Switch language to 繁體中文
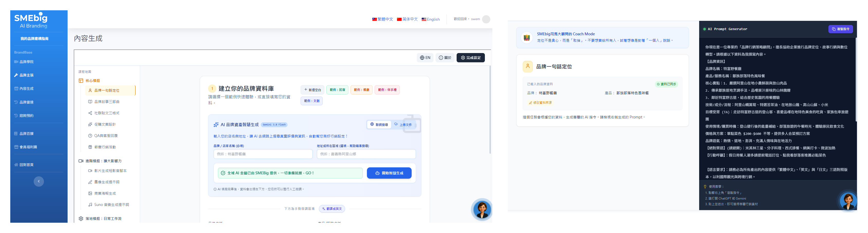 (x=382, y=19)
